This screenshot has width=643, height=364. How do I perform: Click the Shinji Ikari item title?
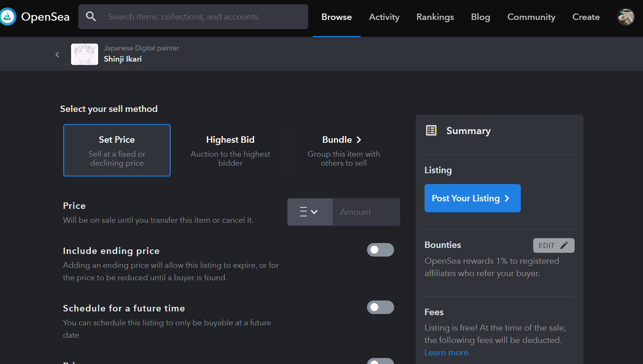click(123, 59)
